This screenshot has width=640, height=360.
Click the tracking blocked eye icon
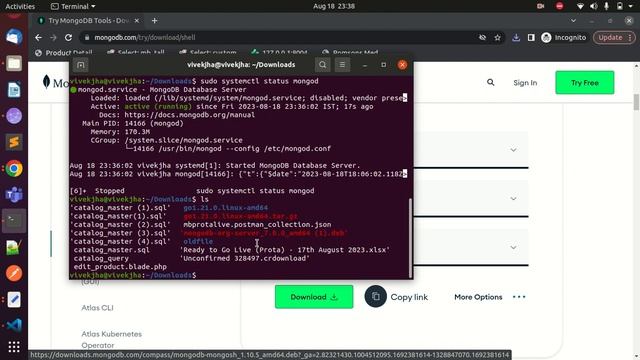pyautogui.click(x=482, y=38)
